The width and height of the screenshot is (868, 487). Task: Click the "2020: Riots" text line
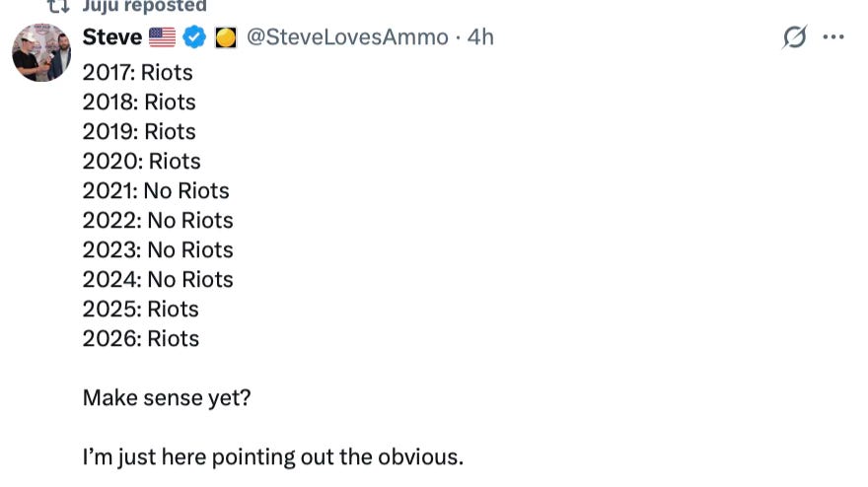tap(141, 161)
